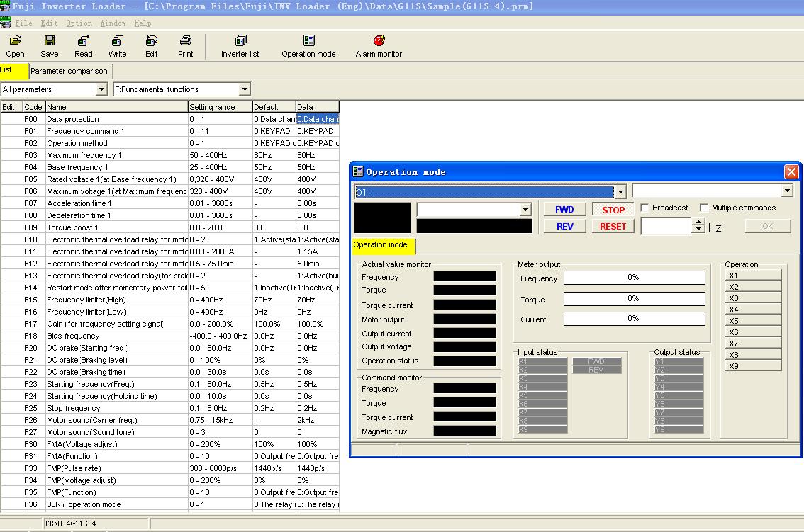Image resolution: width=804 pixels, height=532 pixels.
Task: Enable the Multiple commands checkbox
Action: (704, 208)
